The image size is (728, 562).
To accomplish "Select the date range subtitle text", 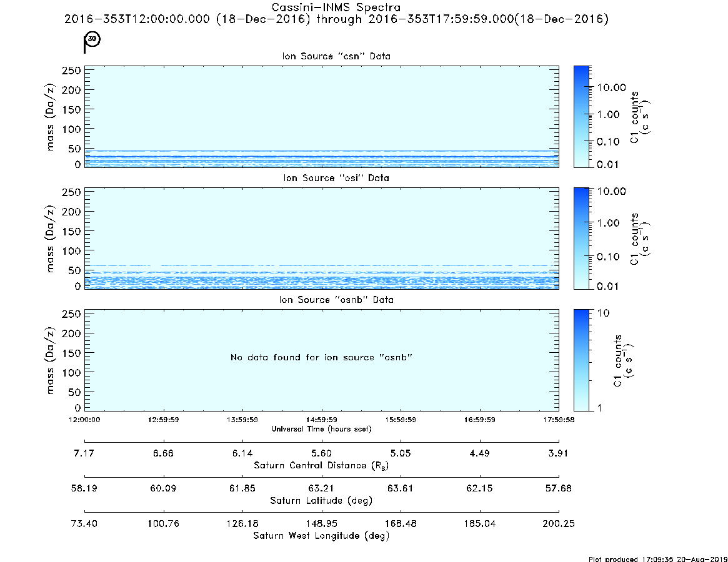I will pyautogui.click(x=336, y=19).
